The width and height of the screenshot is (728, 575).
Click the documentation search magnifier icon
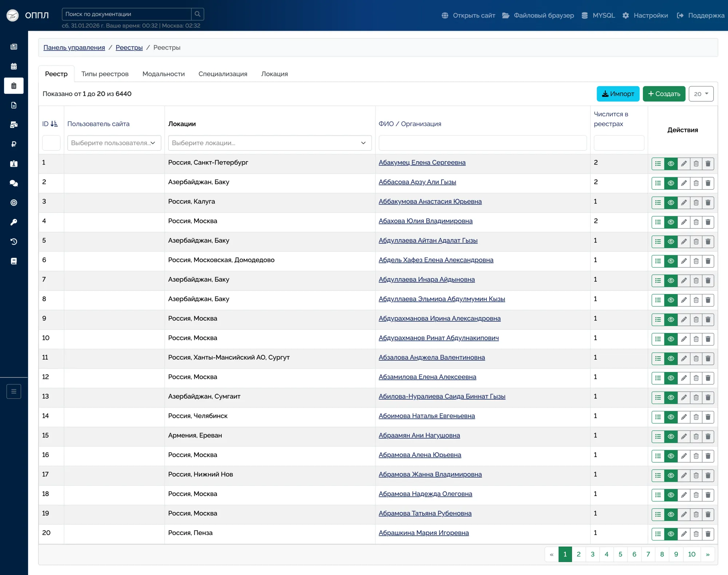point(197,14)
